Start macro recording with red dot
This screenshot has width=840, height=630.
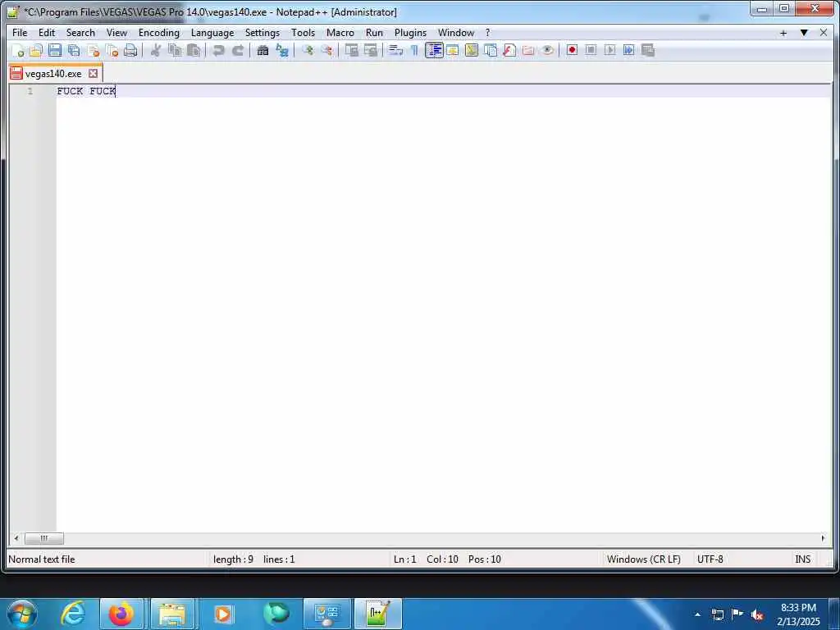click(x=572, y=50)
